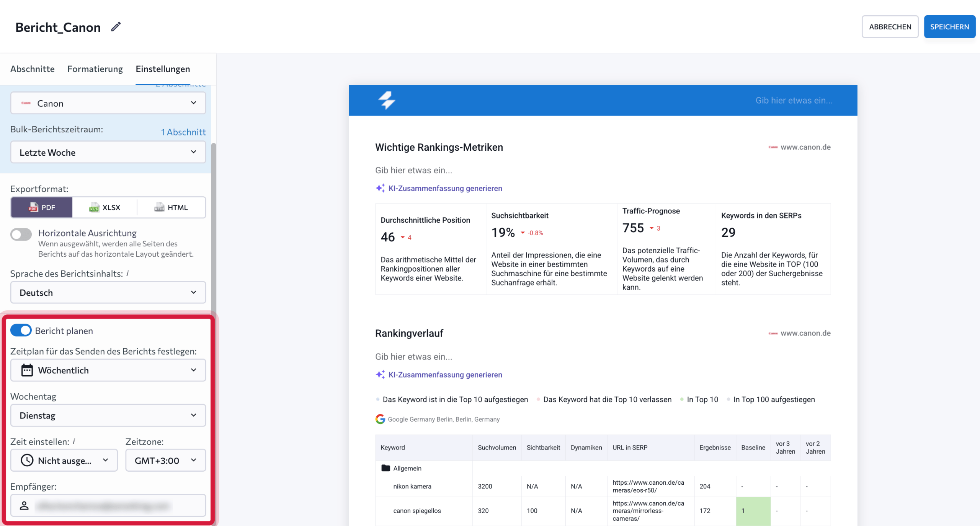Click the lightning logo in report header
This screenshot has width=980, height=526.
[x=387, y=100]
